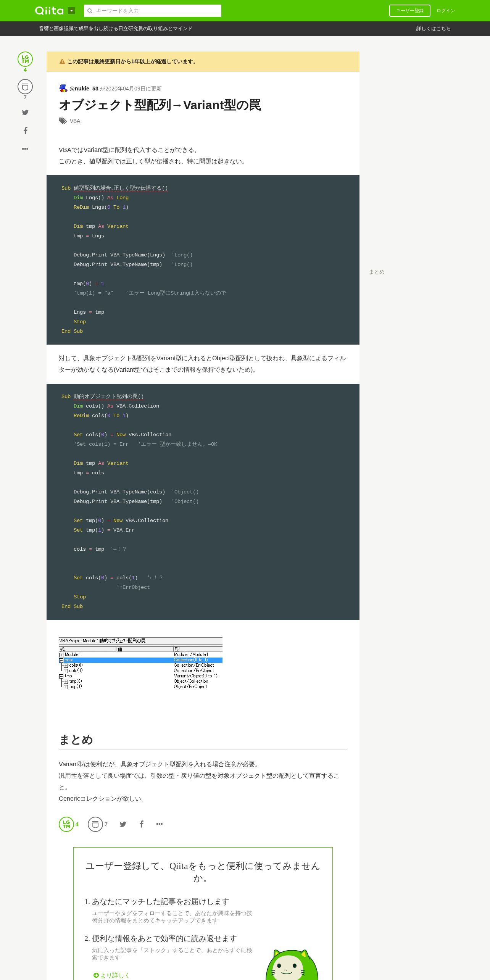
Task: Click the stock icon in left sidebar
Action: click(x=25, y=87)
